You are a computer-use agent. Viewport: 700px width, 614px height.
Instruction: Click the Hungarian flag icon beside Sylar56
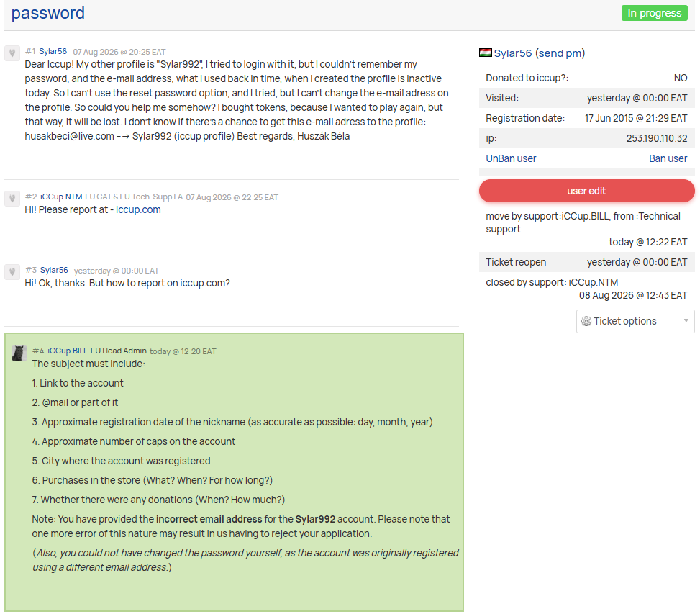[x=486, y=53]
